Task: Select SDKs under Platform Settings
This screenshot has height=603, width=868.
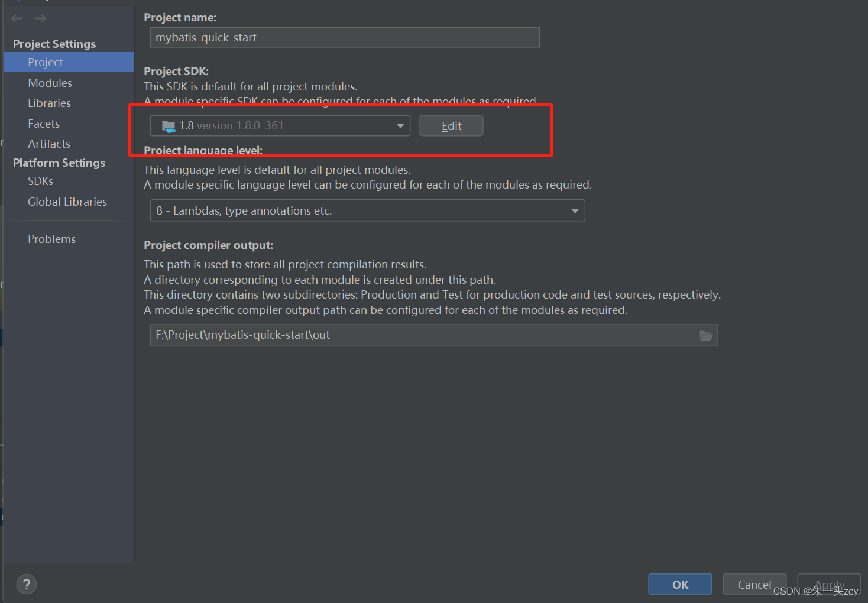Action: pyautogui.click(x=40, y=181)
